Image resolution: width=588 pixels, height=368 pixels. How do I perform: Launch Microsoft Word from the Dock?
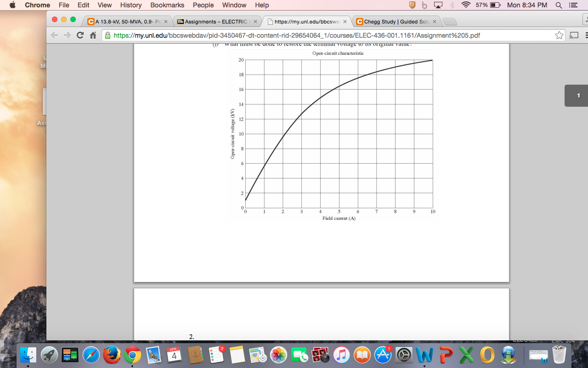point(425,355)
